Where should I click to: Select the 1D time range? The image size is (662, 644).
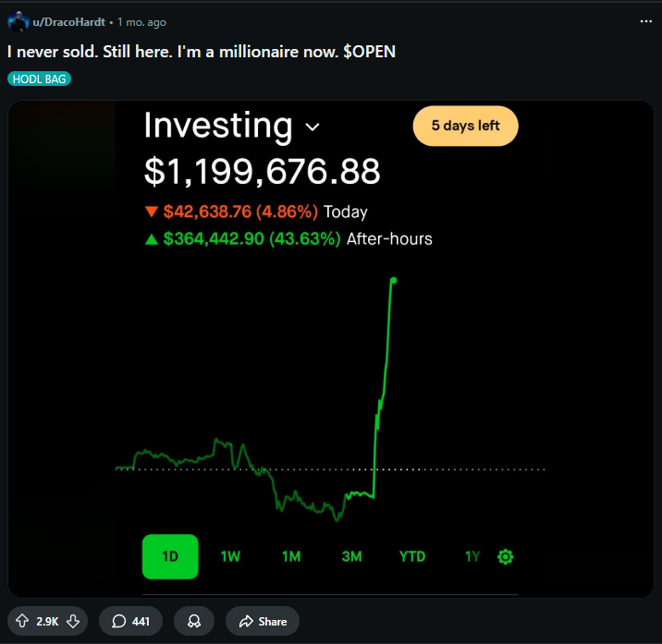click(x=170, y=556)
